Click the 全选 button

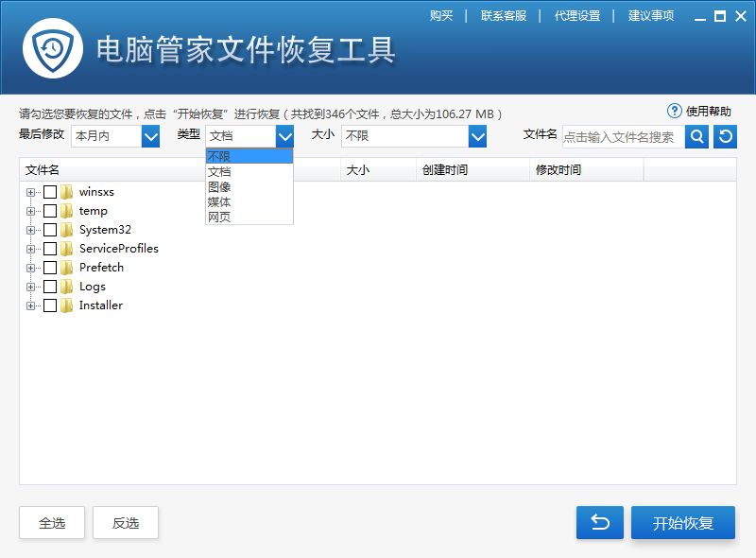(x=52, y=522)
